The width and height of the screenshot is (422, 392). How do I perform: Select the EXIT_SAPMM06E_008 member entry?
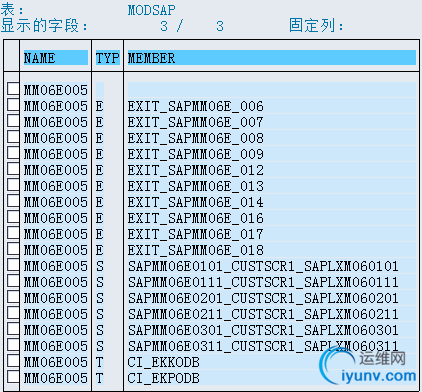click(x=272, y=138)
